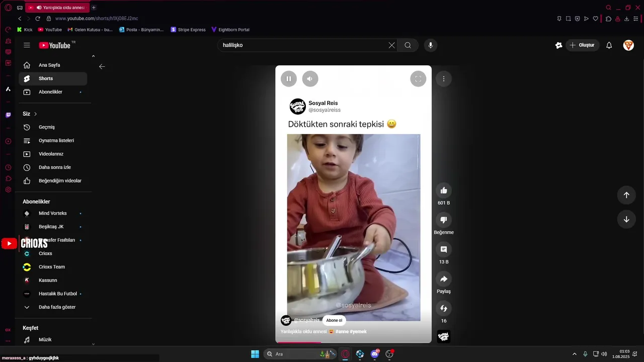Screen dimensions: 644x362
Task: Open the Oluştur create button
Action: coord(583,45)
